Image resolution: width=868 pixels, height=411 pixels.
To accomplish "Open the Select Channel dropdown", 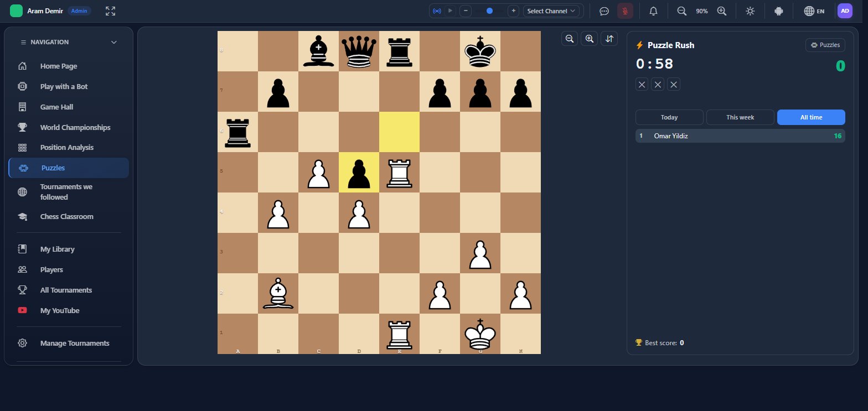I will click(551, 11).
